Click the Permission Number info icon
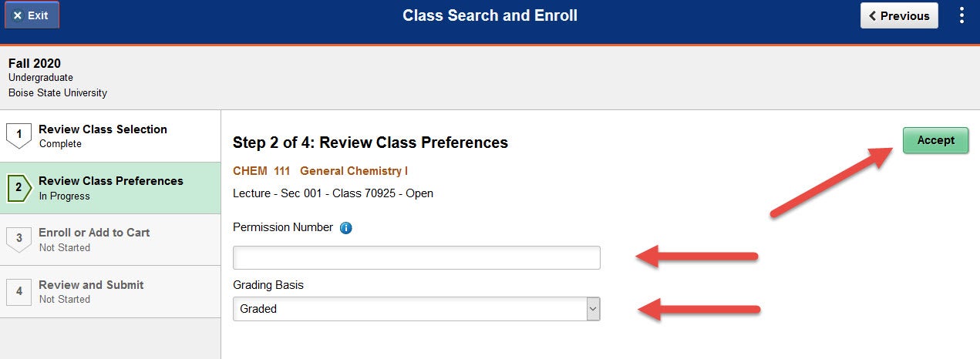The height and width of the screenshot is (359, 980). pyautogui.click(x=345, y=228)
